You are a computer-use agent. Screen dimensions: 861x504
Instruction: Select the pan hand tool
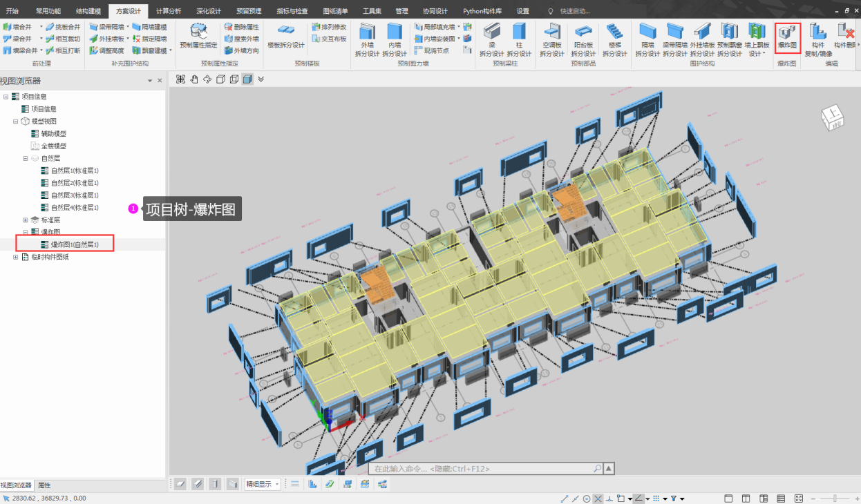point(193,79)
